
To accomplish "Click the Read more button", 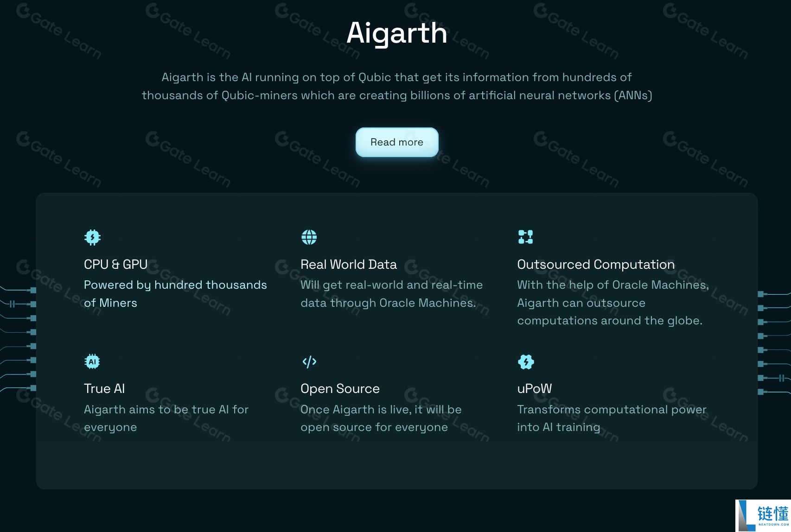I will [x=397, y=142].
